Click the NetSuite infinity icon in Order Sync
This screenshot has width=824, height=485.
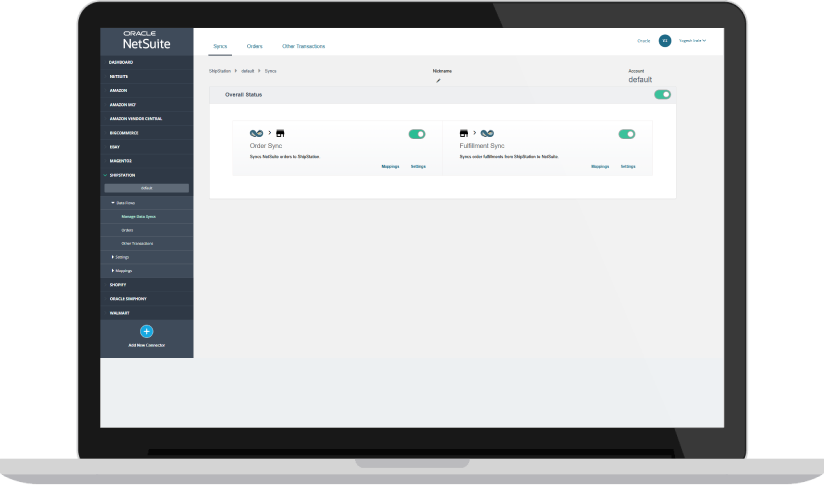coord(255,133)
